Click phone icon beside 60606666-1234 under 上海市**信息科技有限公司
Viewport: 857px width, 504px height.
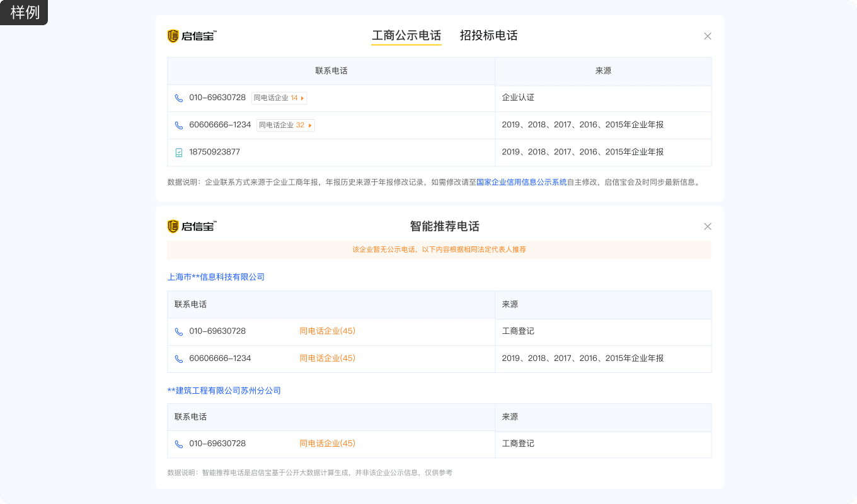coord(179,359)
